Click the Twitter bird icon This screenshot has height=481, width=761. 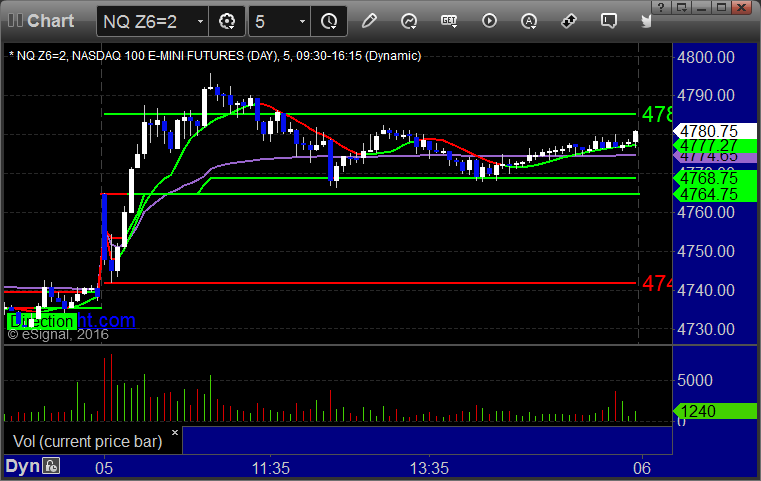point(646,21)
